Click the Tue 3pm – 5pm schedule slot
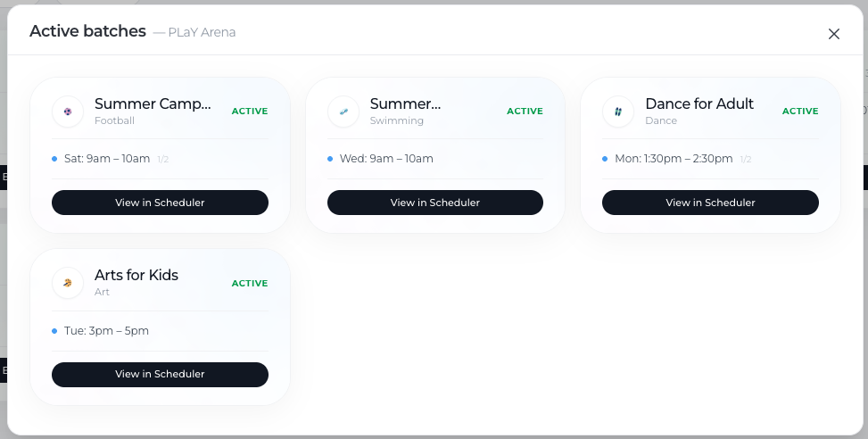The width and height of the screenshot is (868, 439). [x=106, y=331]
